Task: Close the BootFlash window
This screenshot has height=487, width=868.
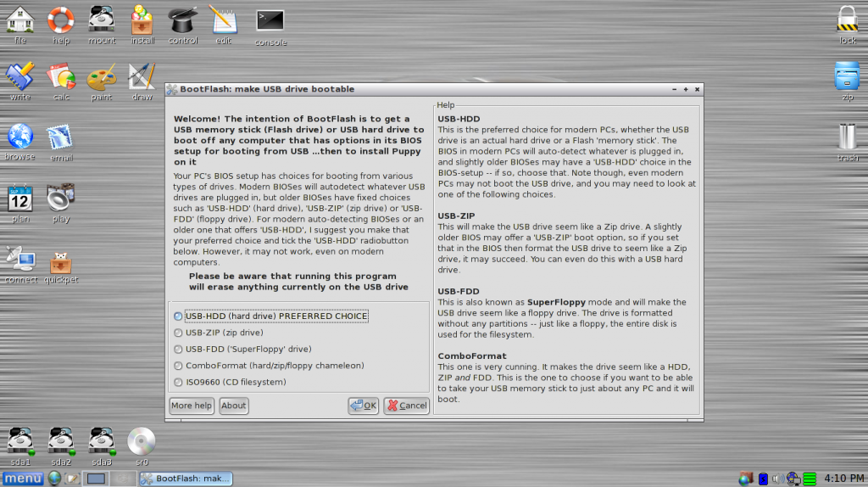Action: click(697, 89)
